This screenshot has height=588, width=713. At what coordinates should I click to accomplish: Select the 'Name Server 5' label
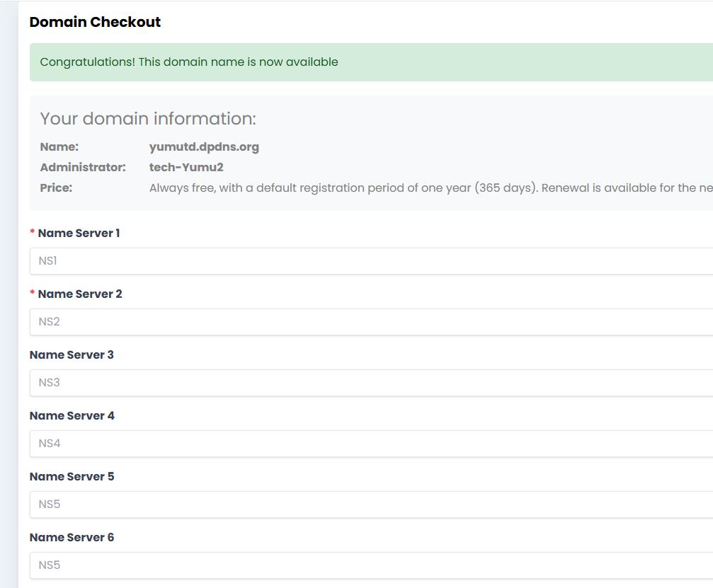pos(72,476)
